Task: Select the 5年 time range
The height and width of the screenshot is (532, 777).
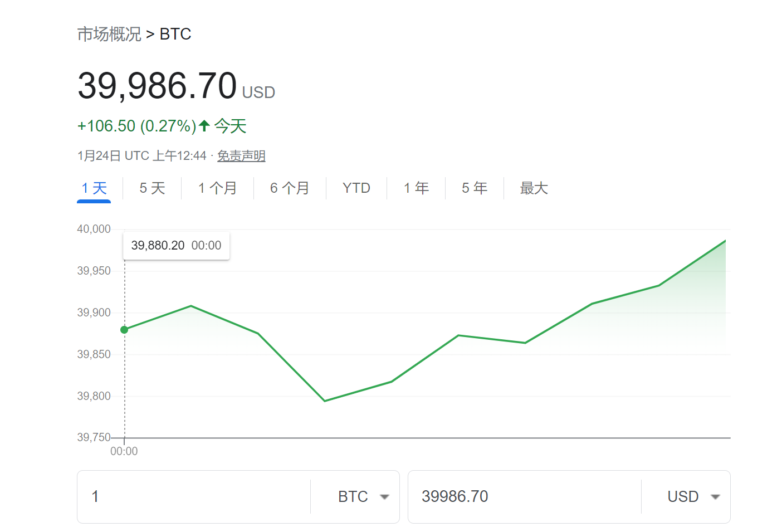Action: (x=474, y=188)
